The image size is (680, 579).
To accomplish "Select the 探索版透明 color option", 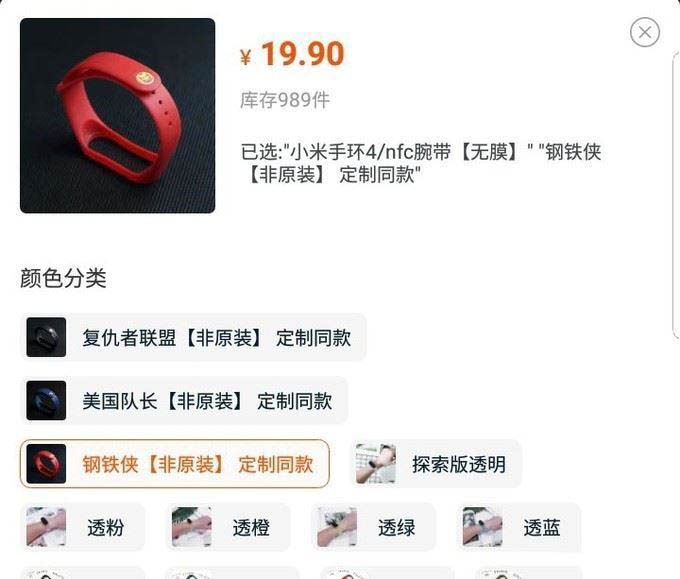I will pos(435,464).
